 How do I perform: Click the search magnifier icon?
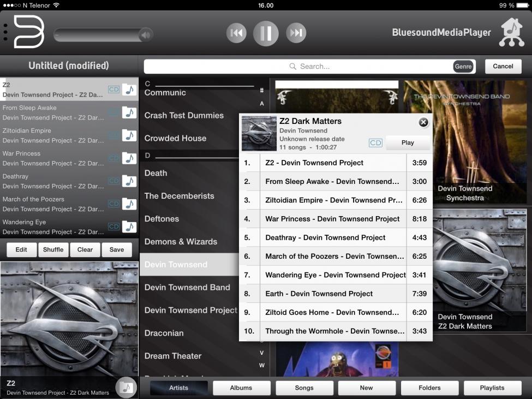pos(292,66)
